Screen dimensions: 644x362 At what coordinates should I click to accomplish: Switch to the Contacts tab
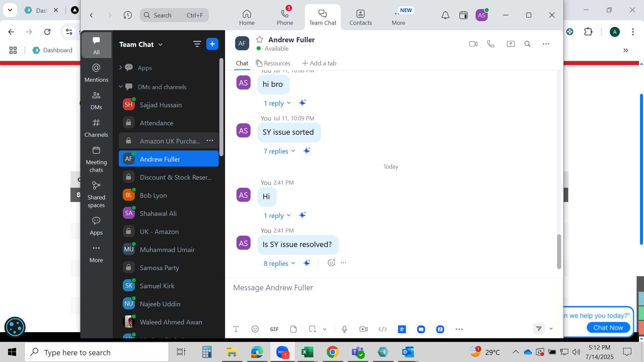(361, 17)
